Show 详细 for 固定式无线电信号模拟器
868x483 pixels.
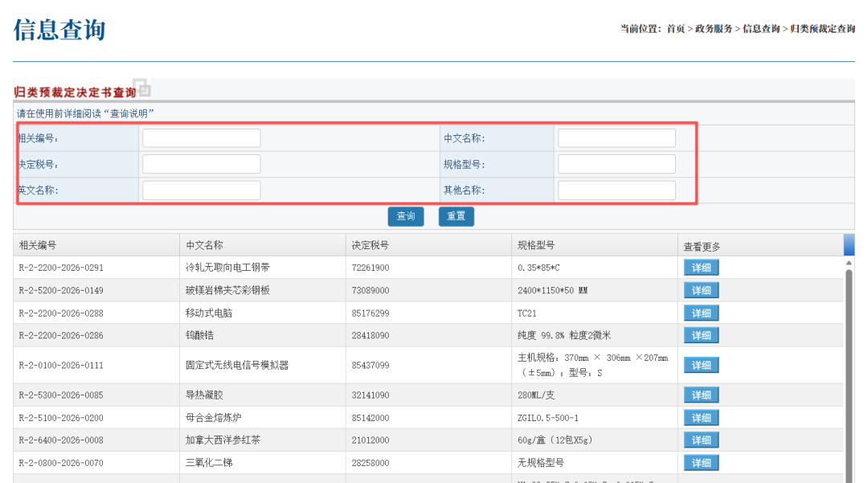702,365
